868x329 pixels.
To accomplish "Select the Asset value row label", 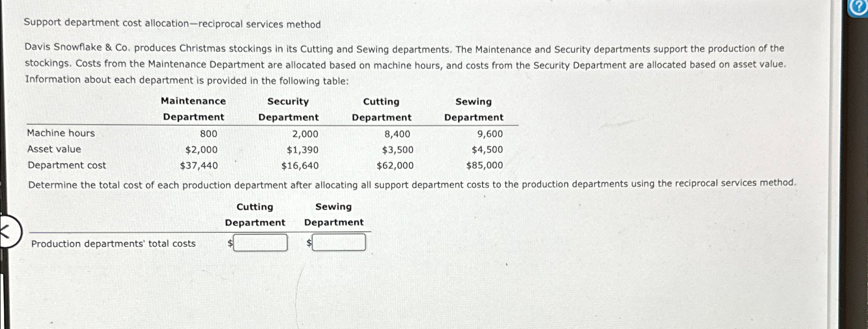I will tap(54, 149).
